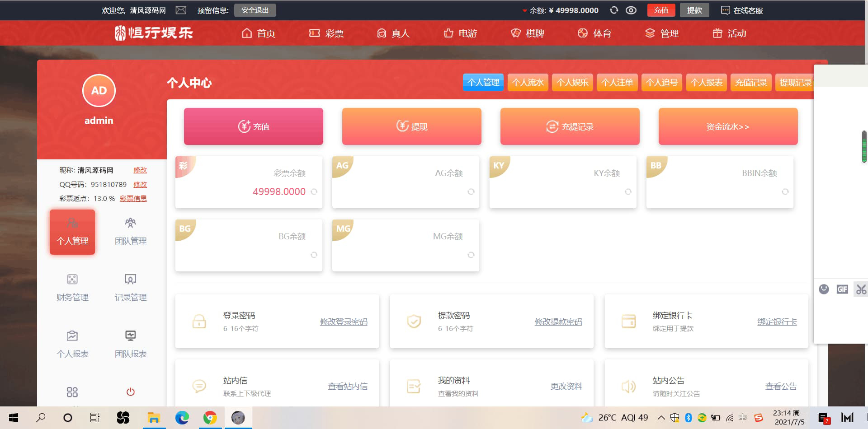
Task: Refresh the account balance in top bar
Action: (x=613, y=10)
